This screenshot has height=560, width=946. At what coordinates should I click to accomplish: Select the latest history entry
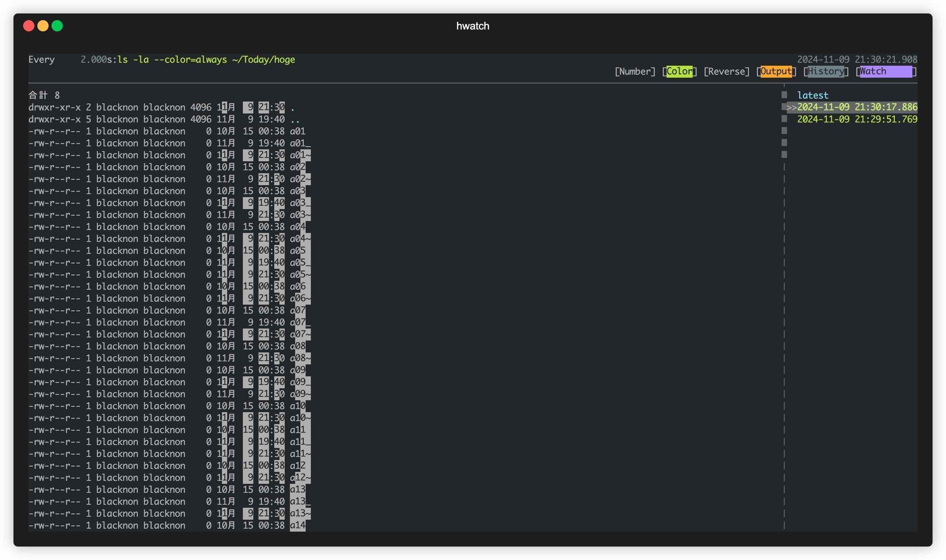click(x=812, y=95)
